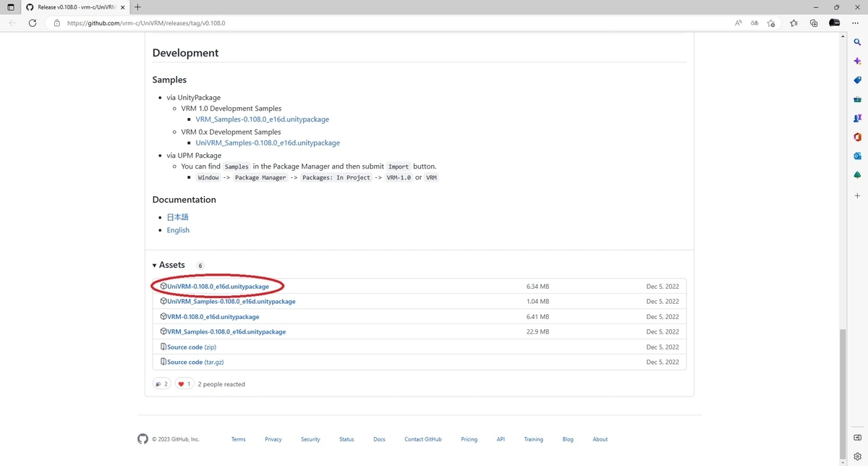Download VRM_Samples-0.108.0_e16d.unitypackage in Assets list
The image size is (868, 466).
coord(226,332)
